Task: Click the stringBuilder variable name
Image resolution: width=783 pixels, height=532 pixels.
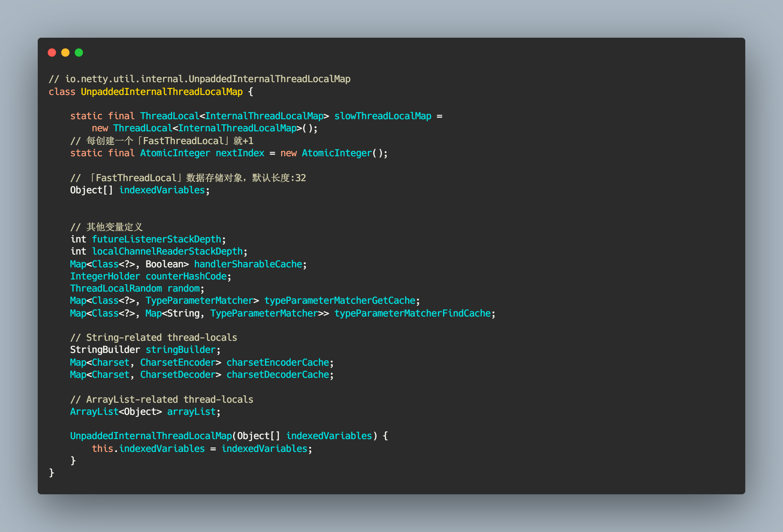Action: click(x=181, y=350)
